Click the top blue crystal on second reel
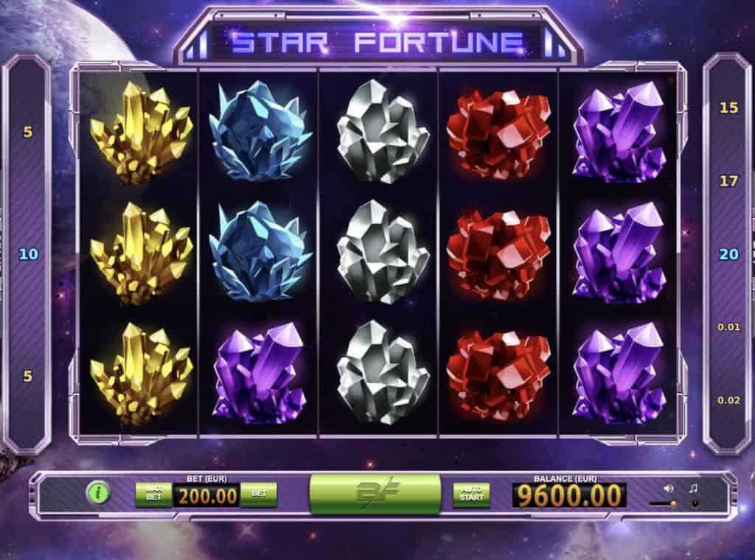Image resolution: width=755 pixels, height=560 pixels. 260,131
